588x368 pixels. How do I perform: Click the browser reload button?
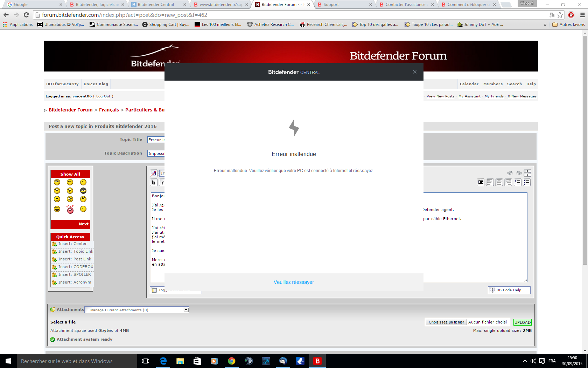26,15
